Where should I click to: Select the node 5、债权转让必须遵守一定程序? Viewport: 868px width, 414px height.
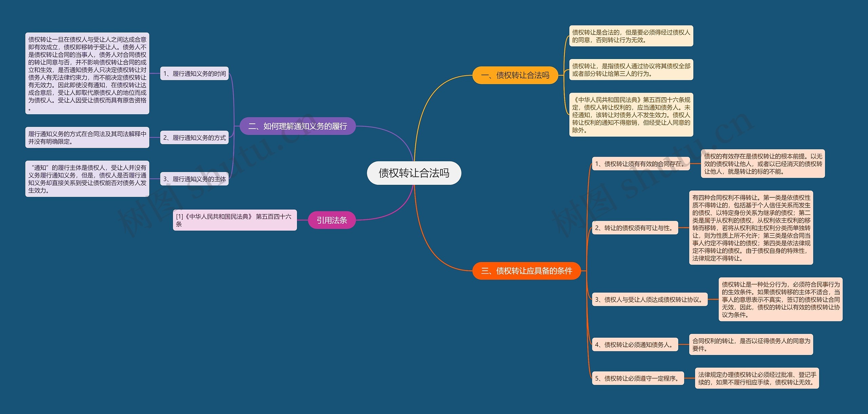tap(638, 378)
